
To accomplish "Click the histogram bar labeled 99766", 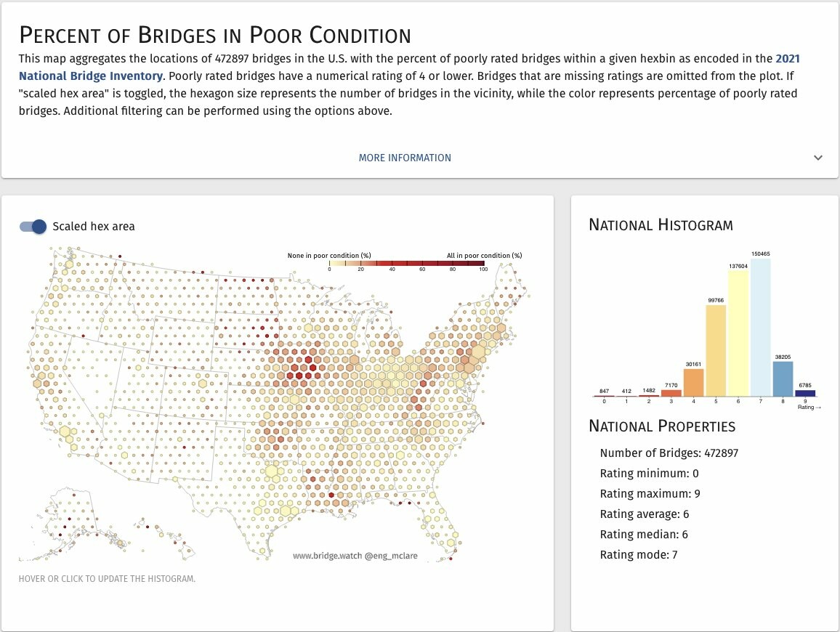I will pyautogui.click(x=716, y=350).
